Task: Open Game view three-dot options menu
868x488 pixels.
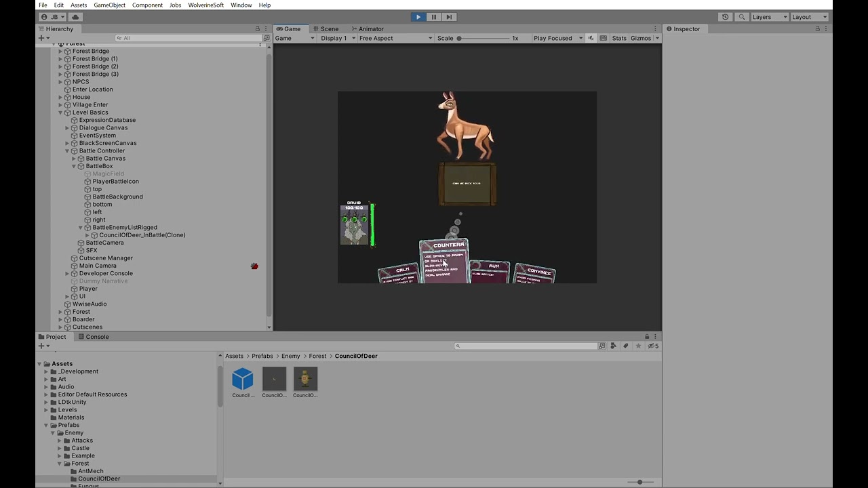Action: coord(655,29)
